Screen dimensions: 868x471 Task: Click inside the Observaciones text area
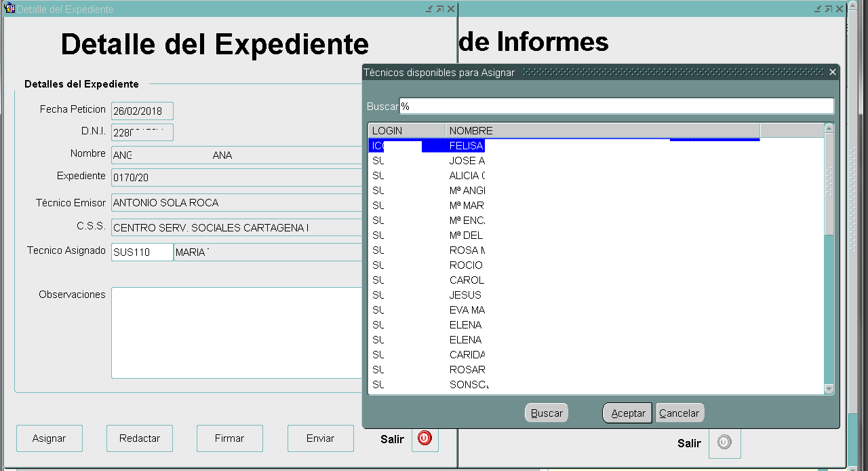[237, 333]
